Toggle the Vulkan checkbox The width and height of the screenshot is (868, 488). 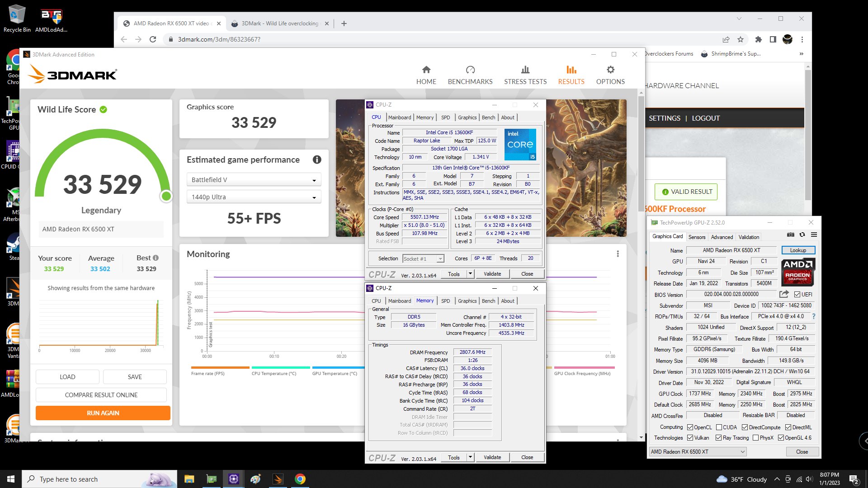point(690,437)
